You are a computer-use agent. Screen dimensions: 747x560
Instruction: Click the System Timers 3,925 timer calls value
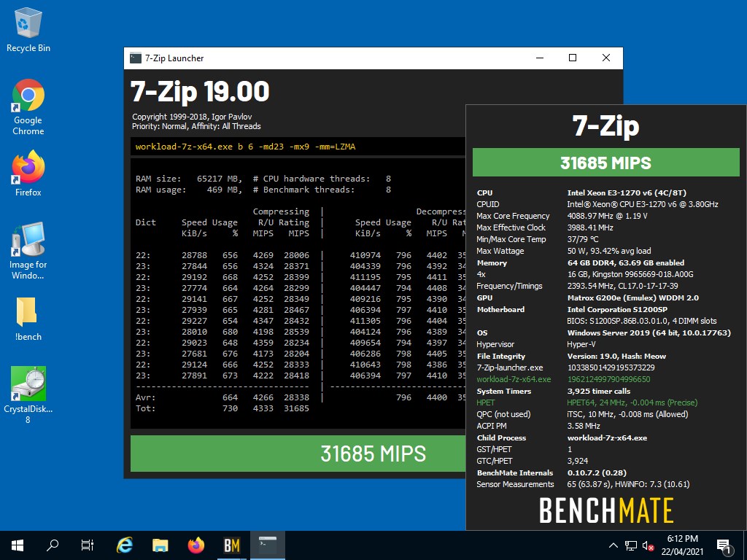pyautogui.click(x=598, y=391)
